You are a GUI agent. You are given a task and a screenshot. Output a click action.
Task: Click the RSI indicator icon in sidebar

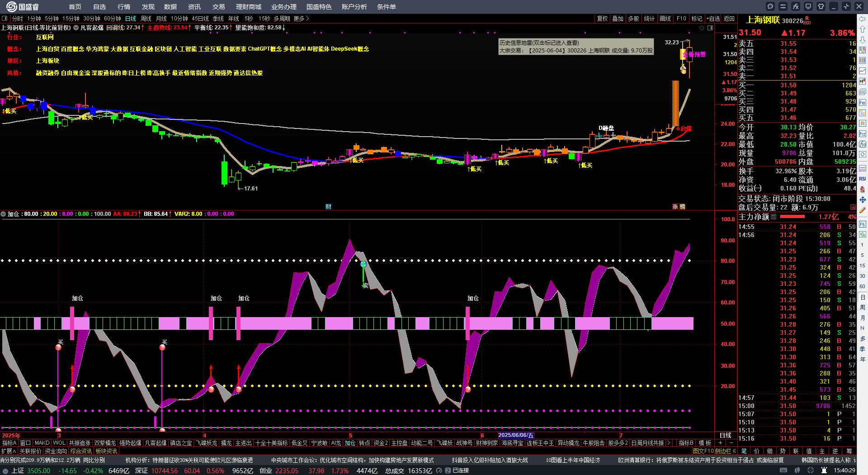click(x=863, y=179)
